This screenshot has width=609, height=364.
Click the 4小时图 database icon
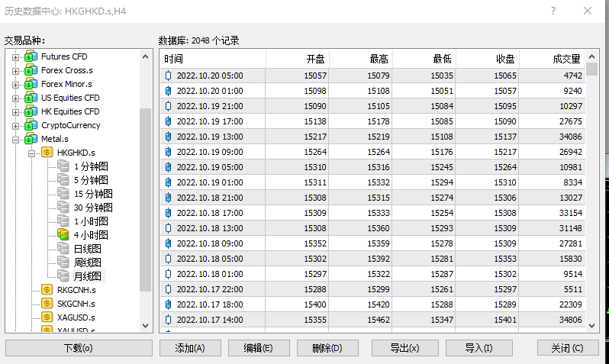click(x=63, y=235)
